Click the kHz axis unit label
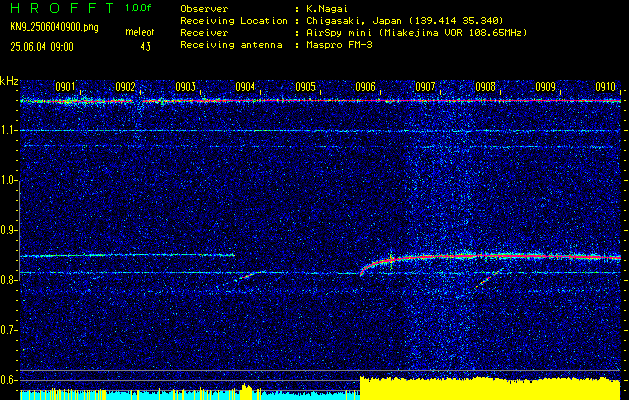 coord(9,81)
